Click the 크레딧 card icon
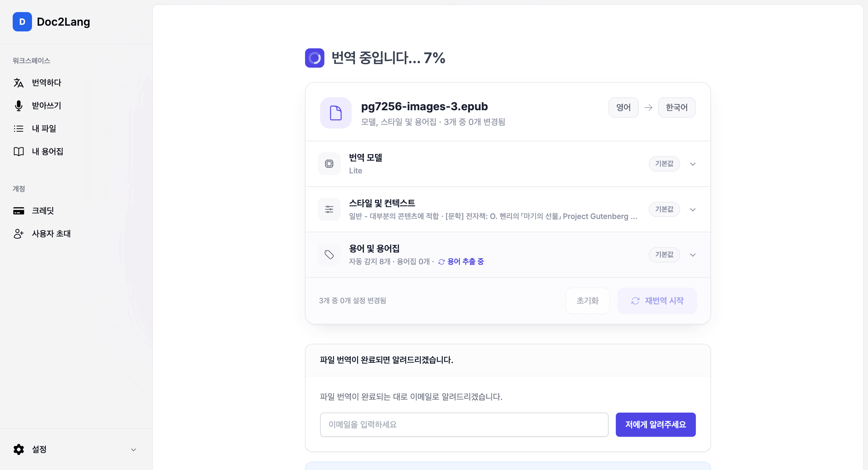 (18, 211)
